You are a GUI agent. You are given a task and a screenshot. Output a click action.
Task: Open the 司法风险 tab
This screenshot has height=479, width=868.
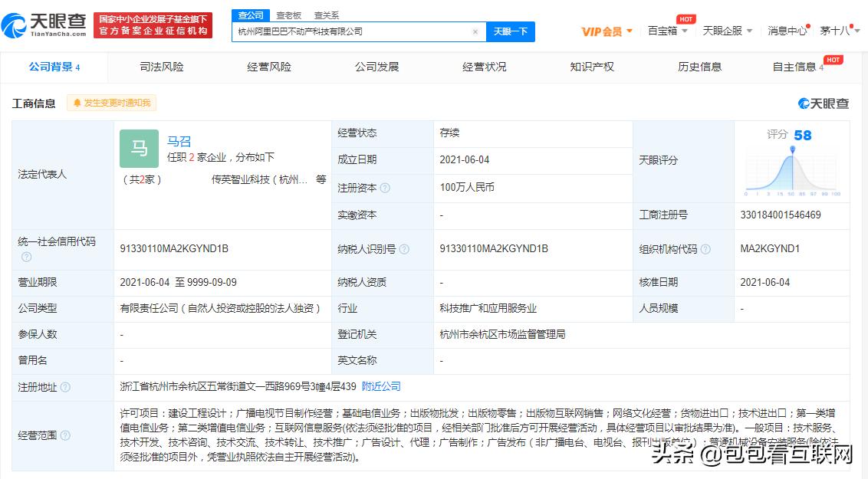pos(161,67)
